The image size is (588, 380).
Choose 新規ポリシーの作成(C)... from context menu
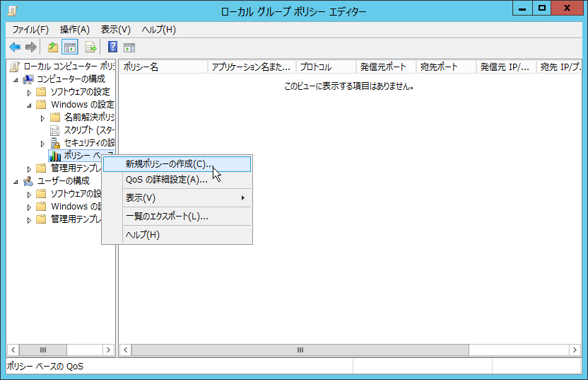tap(169, 164)
